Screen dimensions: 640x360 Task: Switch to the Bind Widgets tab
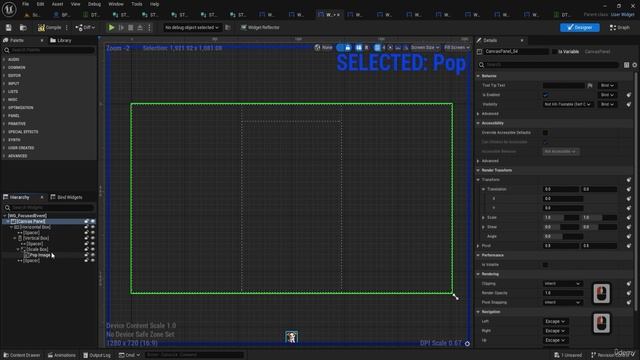point(67,197)
